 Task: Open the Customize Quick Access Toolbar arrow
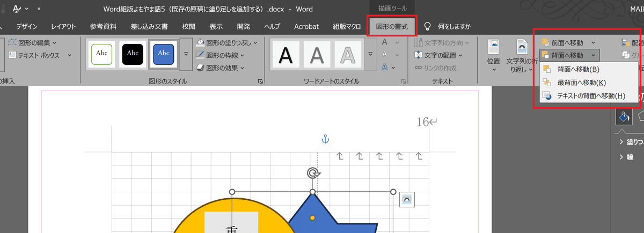coord(39,9)
